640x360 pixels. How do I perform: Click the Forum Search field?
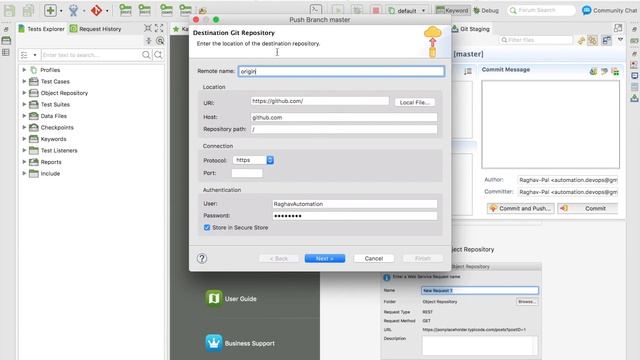(x=541, y=10)
